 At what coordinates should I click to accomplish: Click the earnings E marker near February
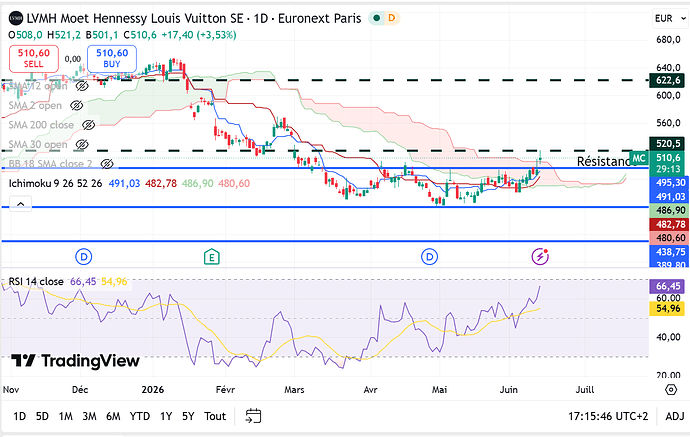[x=212, y=257]
